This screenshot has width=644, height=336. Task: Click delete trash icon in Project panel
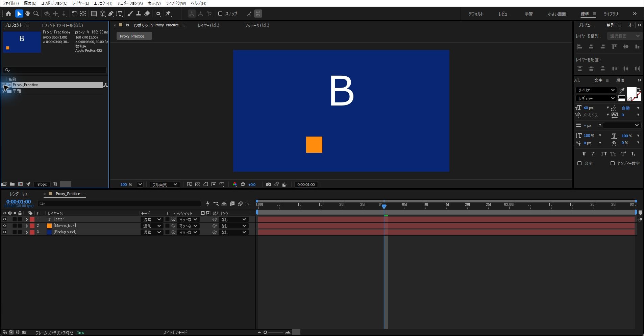pos(55,184)
